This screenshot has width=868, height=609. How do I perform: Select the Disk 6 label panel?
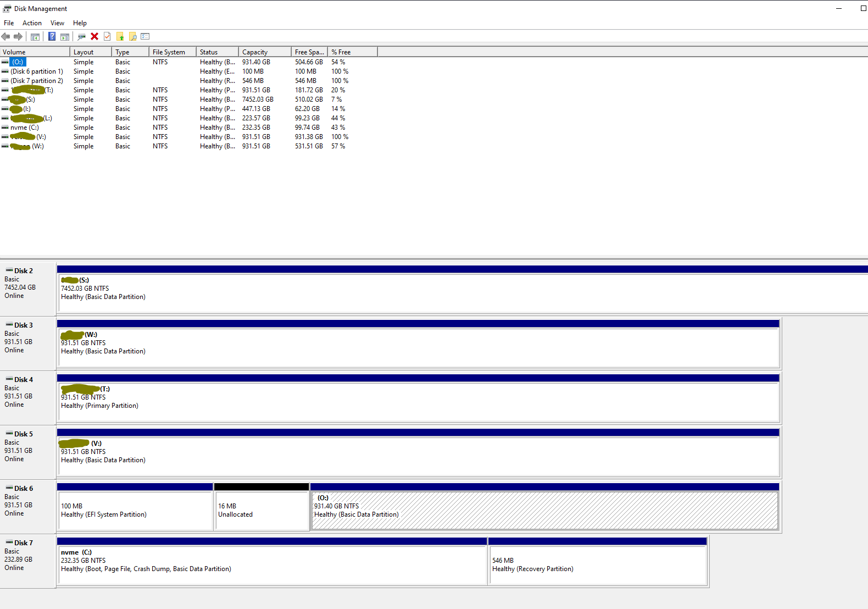click(28, 506)
